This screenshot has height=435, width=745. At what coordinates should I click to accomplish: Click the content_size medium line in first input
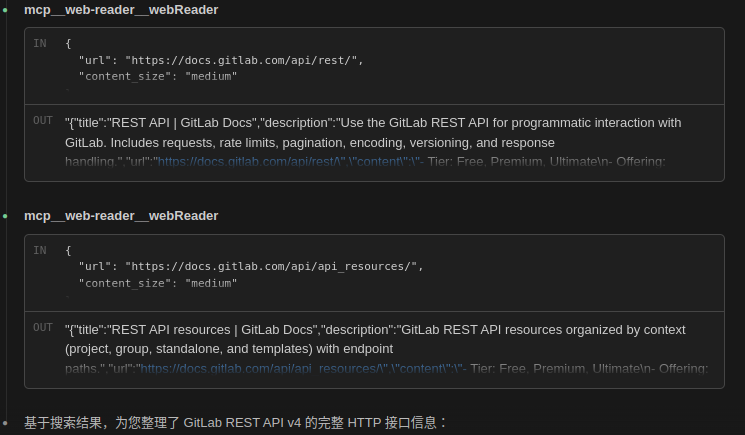coord(158,76)
